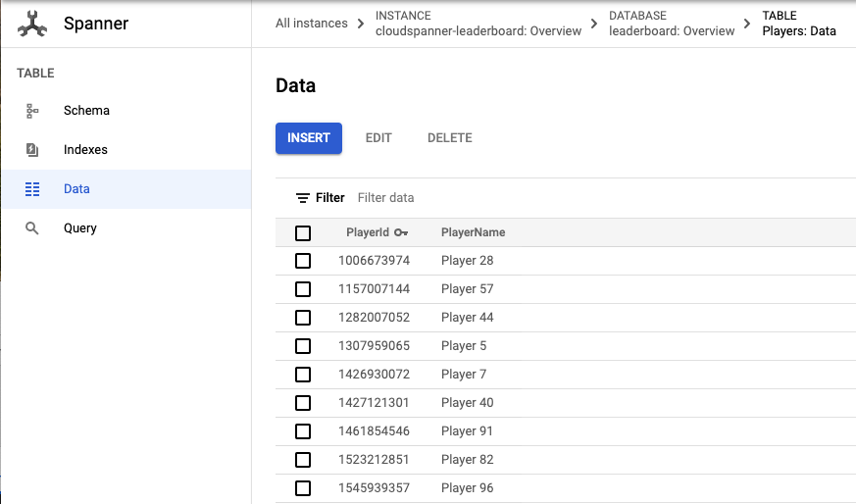Click the DELETE button
The width and height of the screenshot is (856, 504).
[449, 138]
